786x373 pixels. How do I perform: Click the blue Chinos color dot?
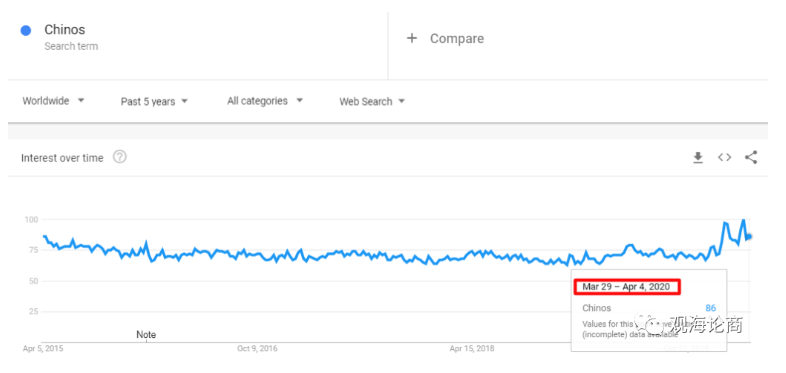pos(26,31)
